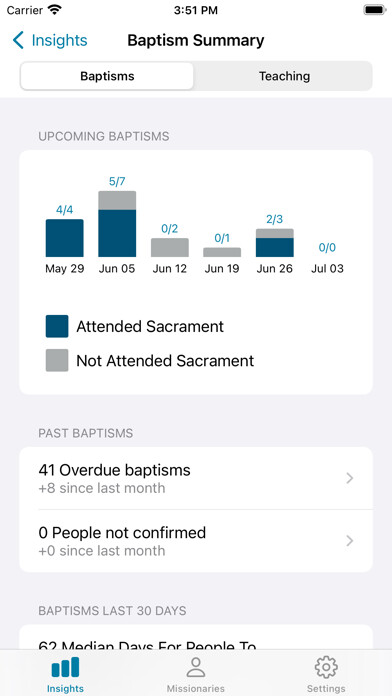Tap the 0/2 label above Jun 12
This screenshot has width=392, height=696.
170,229
